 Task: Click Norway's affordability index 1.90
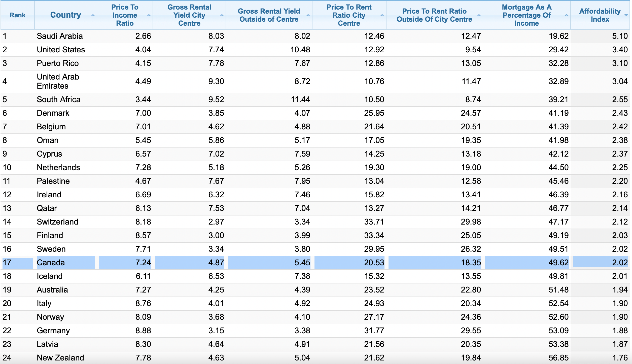click(x=620, y=317)
